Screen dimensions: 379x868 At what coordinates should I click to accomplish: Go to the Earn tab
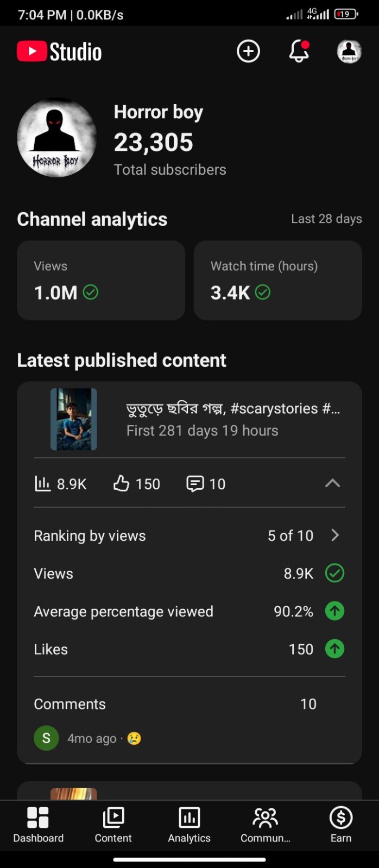[x=341, y=825]
